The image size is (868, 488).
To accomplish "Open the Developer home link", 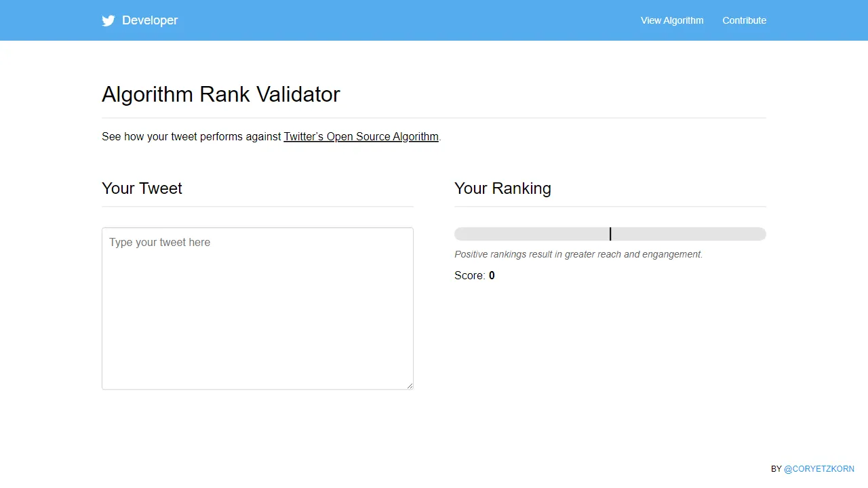I will click(x=150, y=20).
